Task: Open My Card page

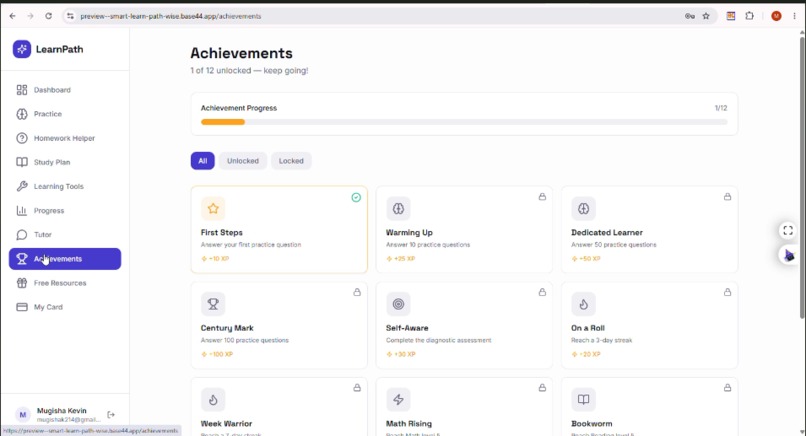Action: [65, 307]
